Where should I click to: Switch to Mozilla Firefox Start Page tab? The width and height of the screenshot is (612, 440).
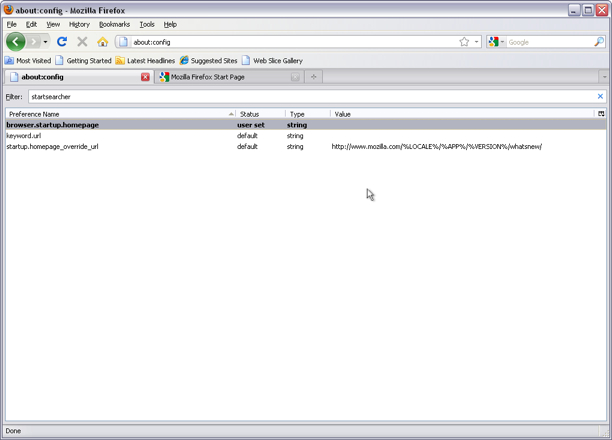229,77
